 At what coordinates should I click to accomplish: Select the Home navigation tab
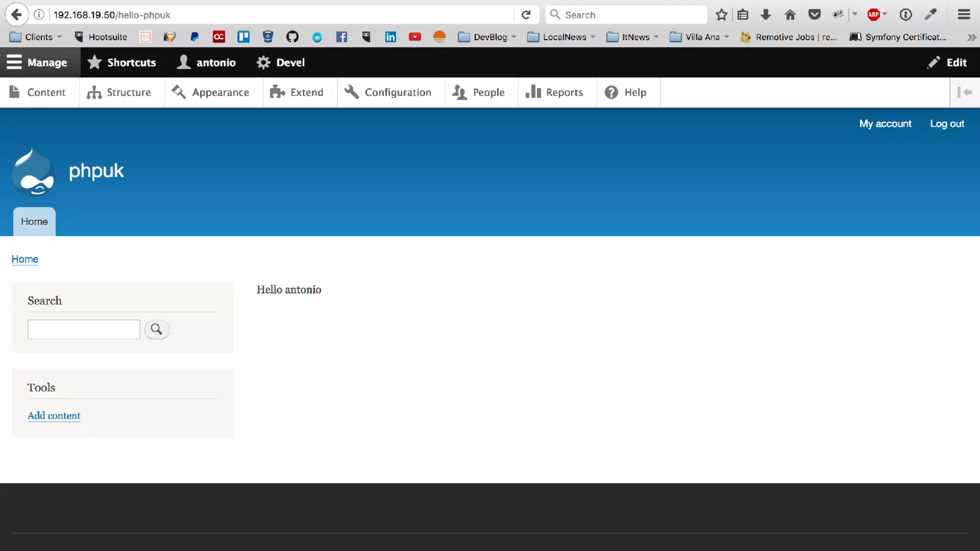click(x=34, y=221)
